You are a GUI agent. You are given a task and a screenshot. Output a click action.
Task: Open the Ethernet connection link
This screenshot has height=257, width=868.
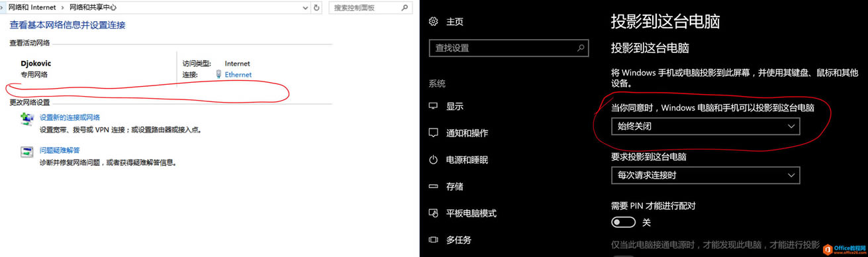[x=238, y=75]
